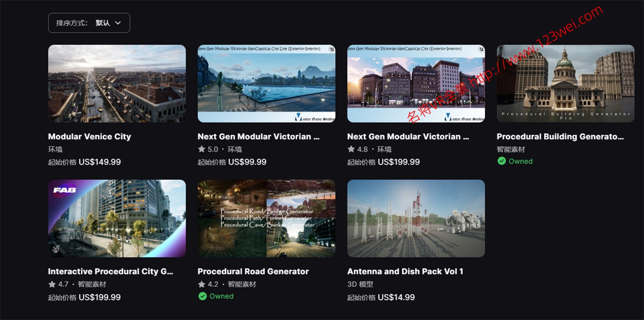Open the 排序方式 sort dropdown

click(x=89, y=23)
